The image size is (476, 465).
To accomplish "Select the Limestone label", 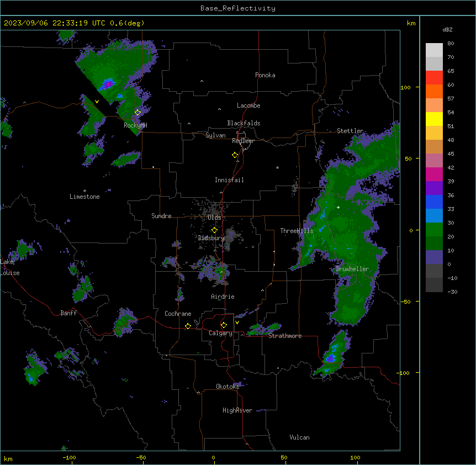I will pos(84,197).
